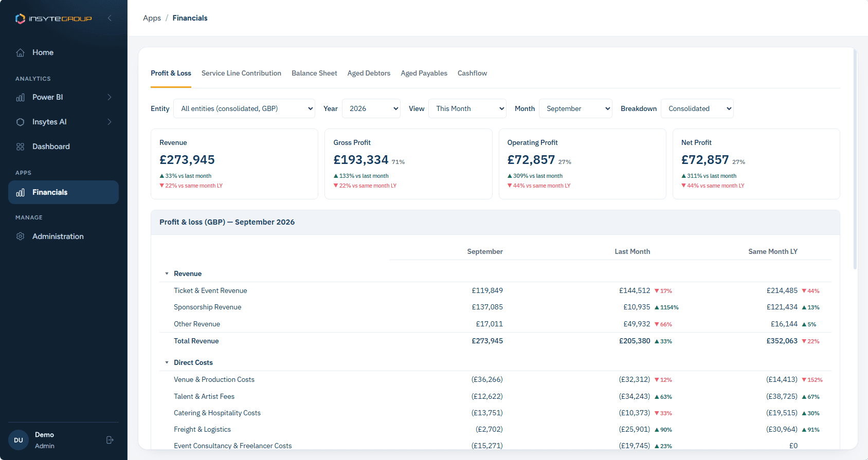Switch to Service Line Contribution tab
Viewport: 868px width, 460px height.
[x=241, y=73]
